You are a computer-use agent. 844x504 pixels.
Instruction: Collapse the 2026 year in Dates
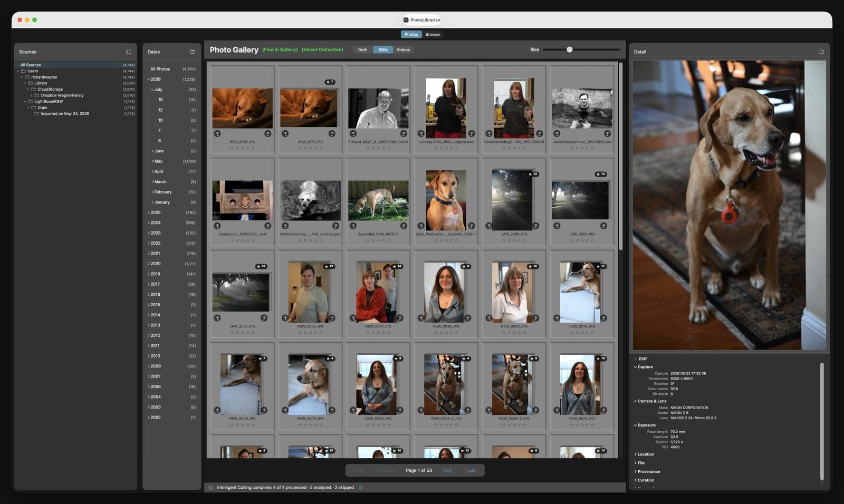pyautogui.click(x=149, y=79)
